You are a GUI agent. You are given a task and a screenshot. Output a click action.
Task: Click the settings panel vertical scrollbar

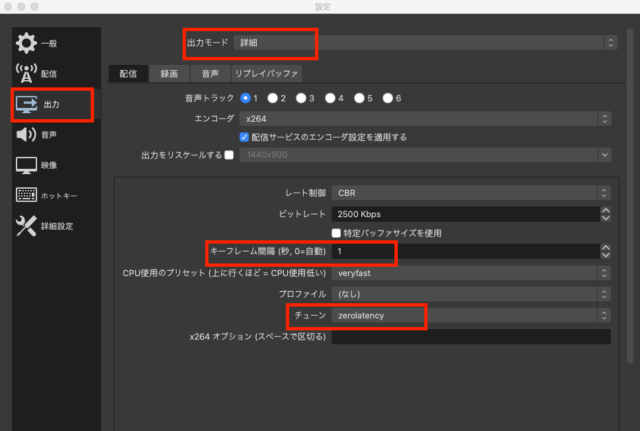(x=630, y=195)
